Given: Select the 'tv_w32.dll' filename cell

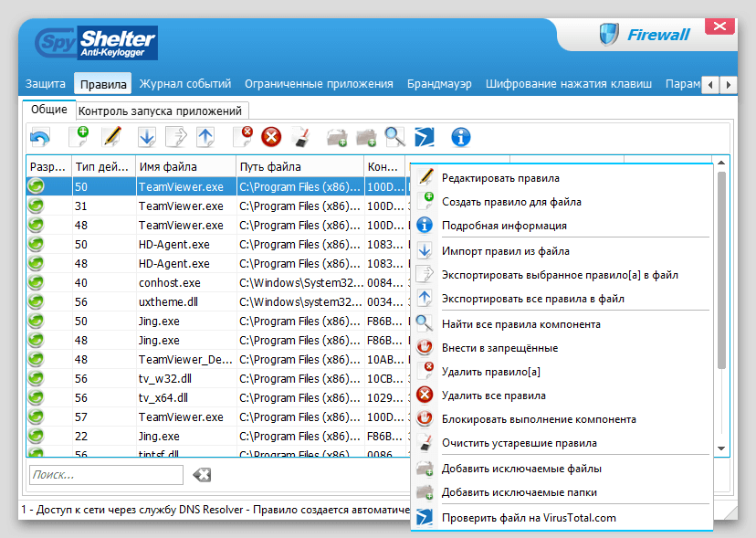Looking at the screenshot, I should (165, 379).
